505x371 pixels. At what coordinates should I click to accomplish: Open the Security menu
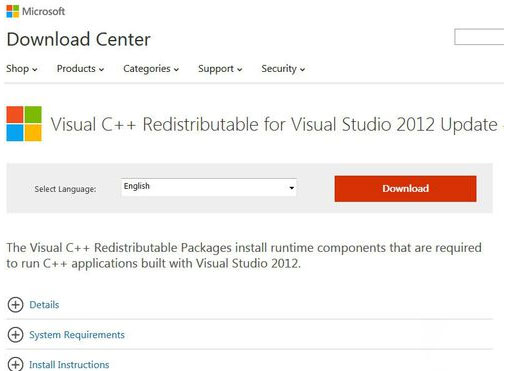(283, 69)
